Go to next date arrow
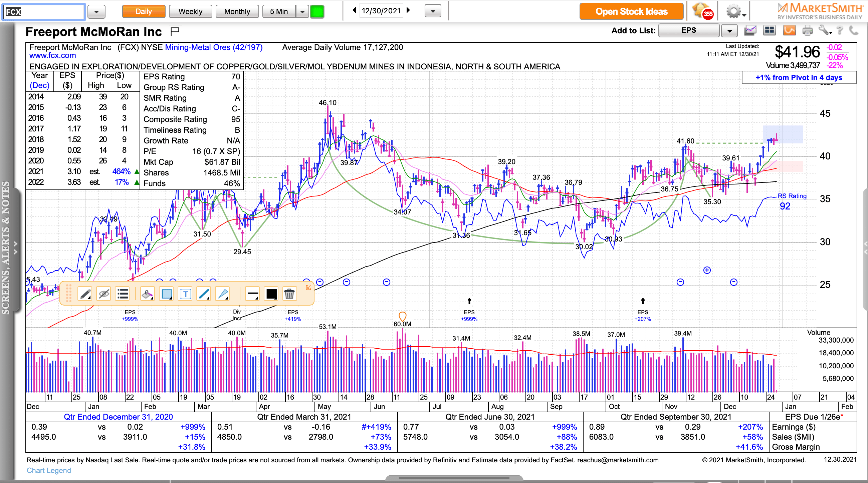868x483 pixels. [408, 10]
